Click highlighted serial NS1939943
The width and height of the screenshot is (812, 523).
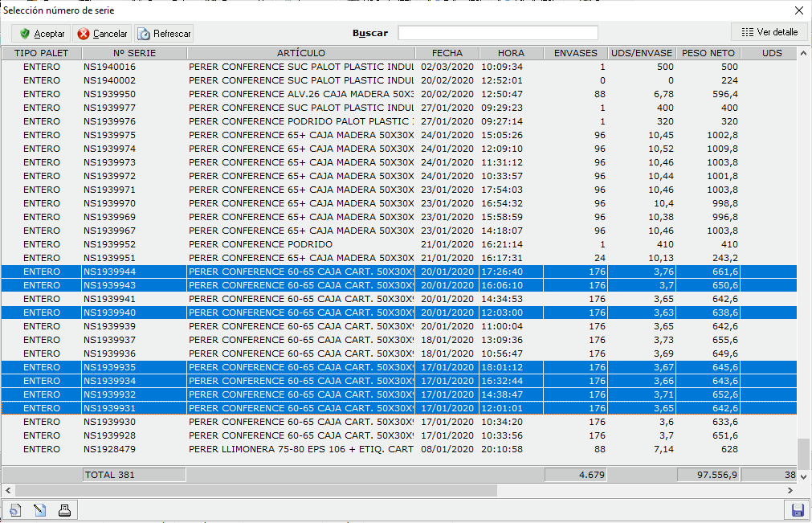point(109,285)
